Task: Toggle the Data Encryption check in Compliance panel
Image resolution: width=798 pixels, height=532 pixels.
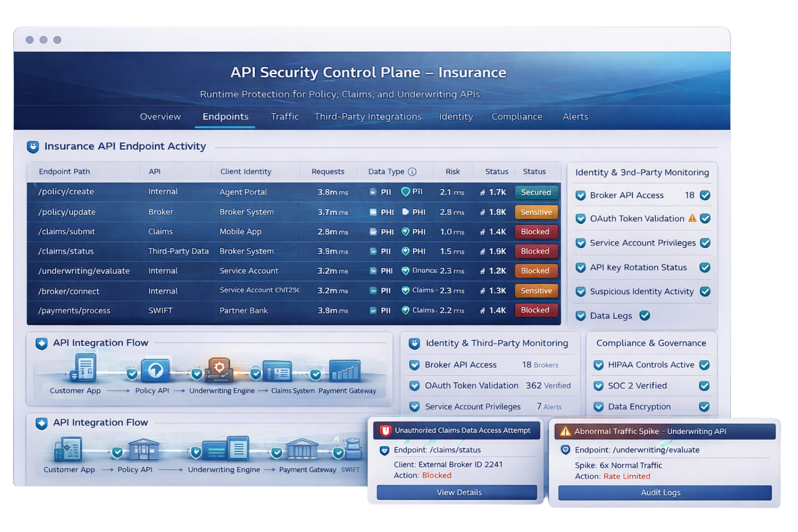Action: 705,407
